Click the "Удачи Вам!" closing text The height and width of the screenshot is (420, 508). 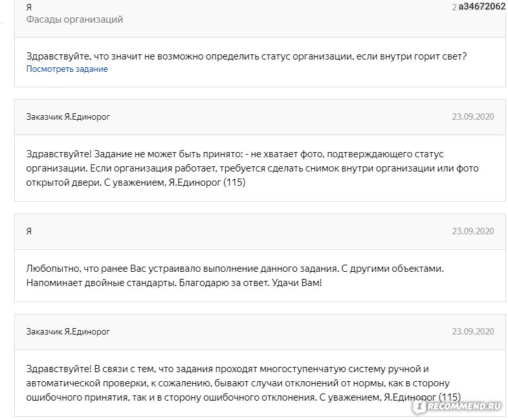click(297, 283)
